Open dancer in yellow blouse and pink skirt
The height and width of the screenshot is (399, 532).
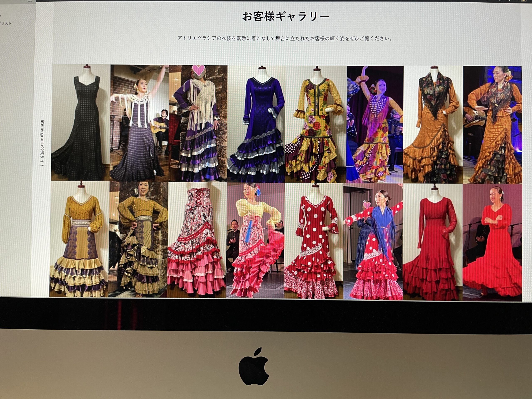click(255, 240)
